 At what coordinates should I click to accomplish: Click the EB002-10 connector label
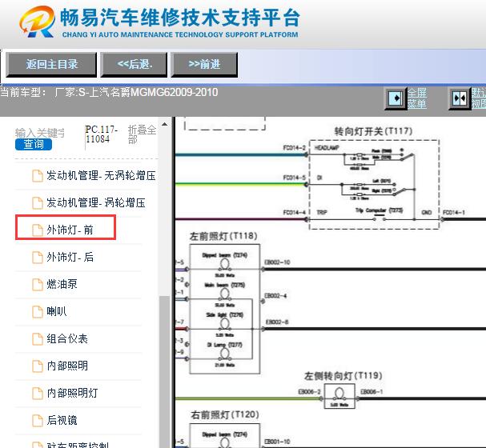click(277, 262)
